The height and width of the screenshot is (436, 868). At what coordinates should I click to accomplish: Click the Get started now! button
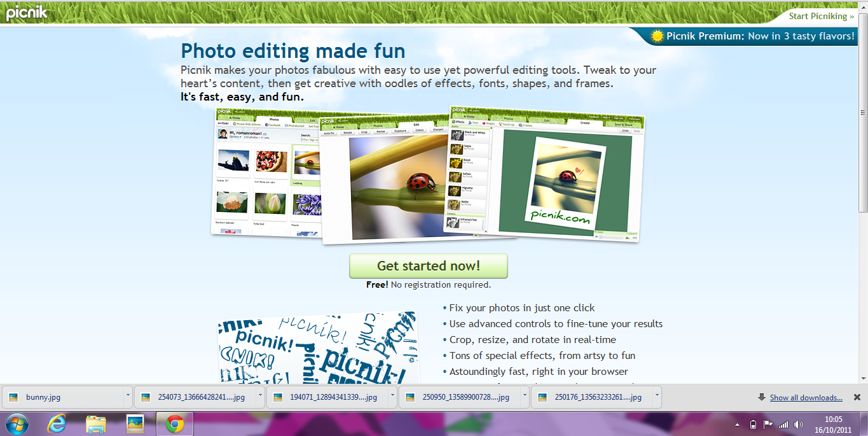429,266
